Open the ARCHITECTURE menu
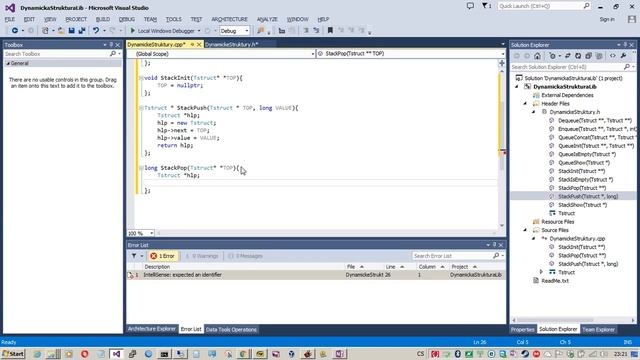Screen dimensions: 640x360 229,19
